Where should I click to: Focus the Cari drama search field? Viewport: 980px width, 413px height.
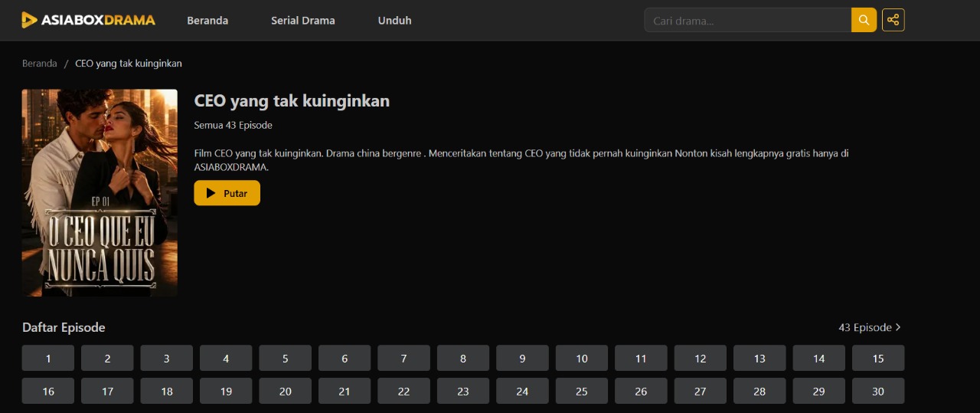click(x=748, y=20)
